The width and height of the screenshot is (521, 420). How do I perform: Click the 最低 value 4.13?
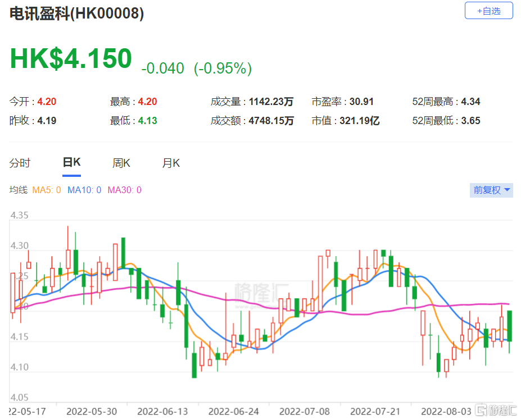pos(147,121)
